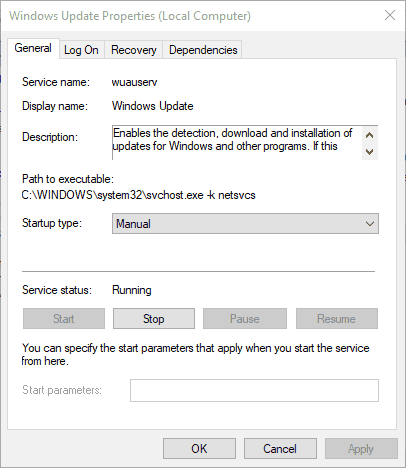Confirm the dialog with OK
The image size is (406, 468).
(x=199, y=449)
